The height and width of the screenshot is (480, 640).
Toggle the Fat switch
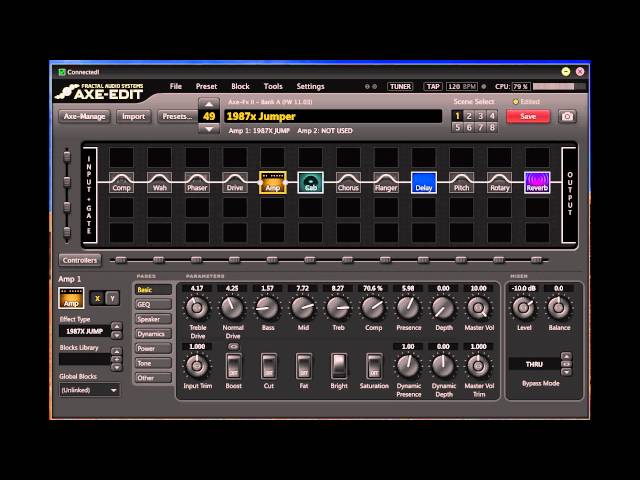(304, 366)
